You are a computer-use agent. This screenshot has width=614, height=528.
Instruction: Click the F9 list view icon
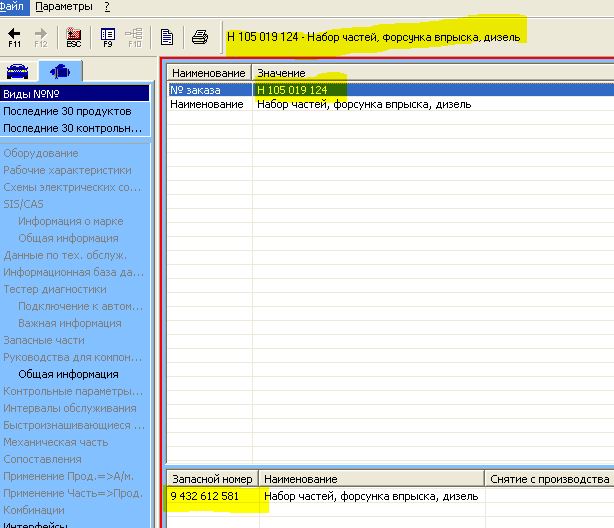108,37
